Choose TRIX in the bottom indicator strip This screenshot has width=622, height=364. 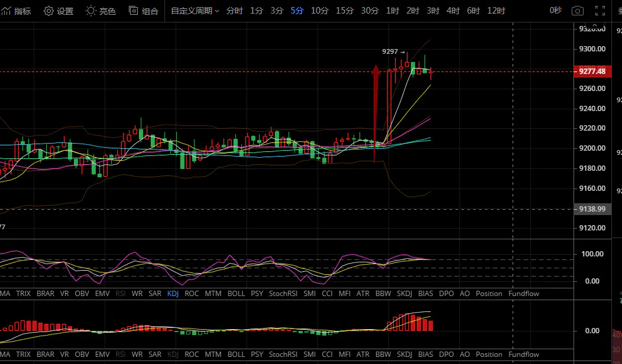pos(24,355)
